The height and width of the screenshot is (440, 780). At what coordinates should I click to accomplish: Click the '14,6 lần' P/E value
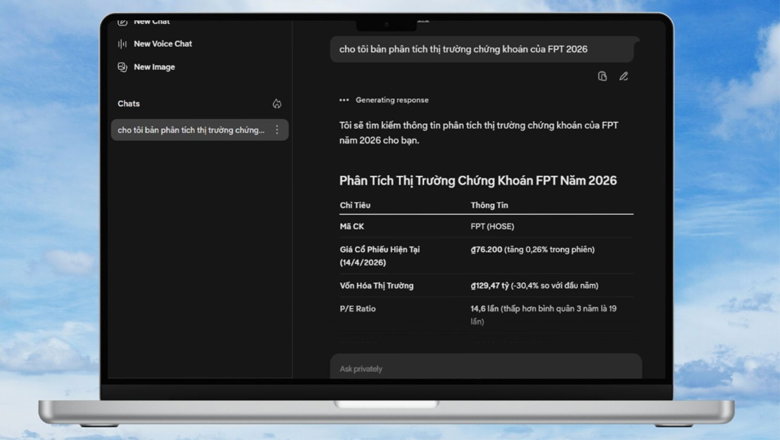point(485,309)
